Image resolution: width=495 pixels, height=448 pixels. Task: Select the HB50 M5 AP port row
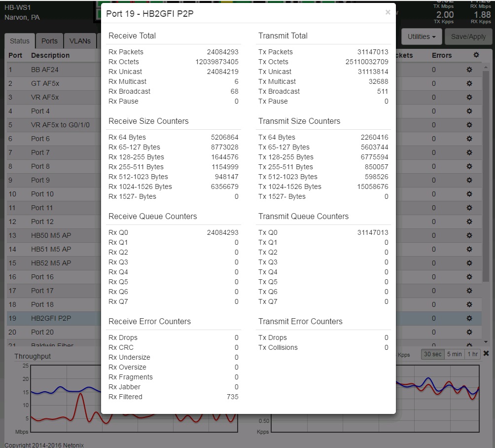click(51, 235)
